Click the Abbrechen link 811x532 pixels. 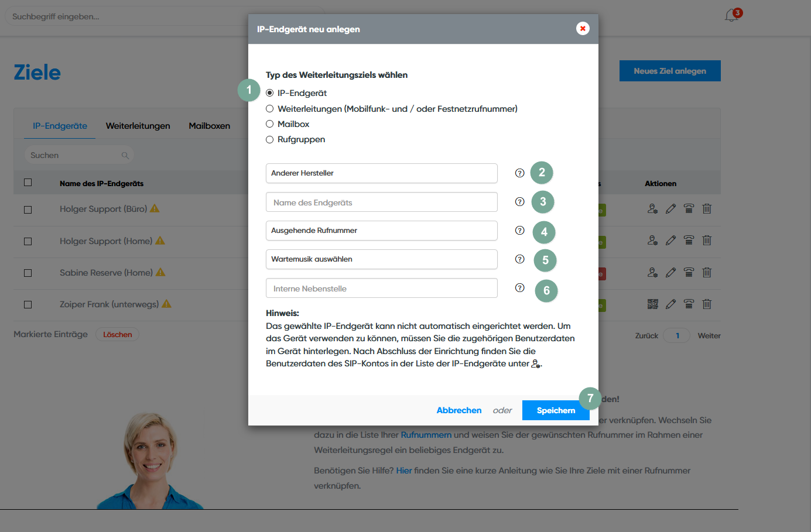point(458,410)
